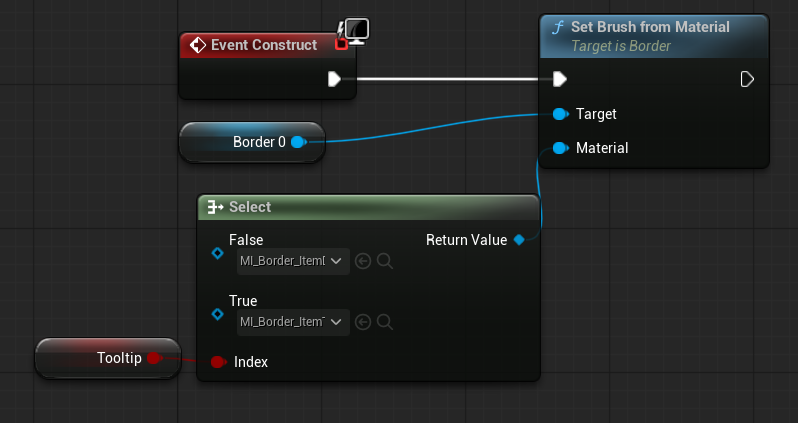Select the Set Brush from Material title
This screenshot has width=798, height=423.
pyautogui.click(x=650, y=27)
